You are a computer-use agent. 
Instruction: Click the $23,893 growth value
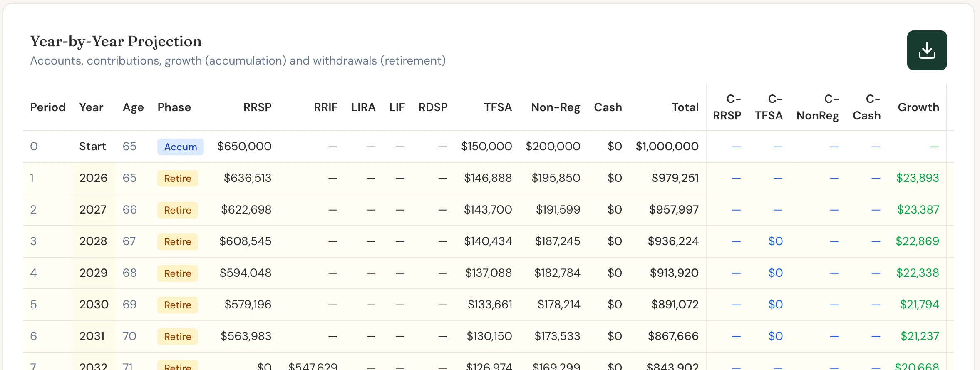918,178
